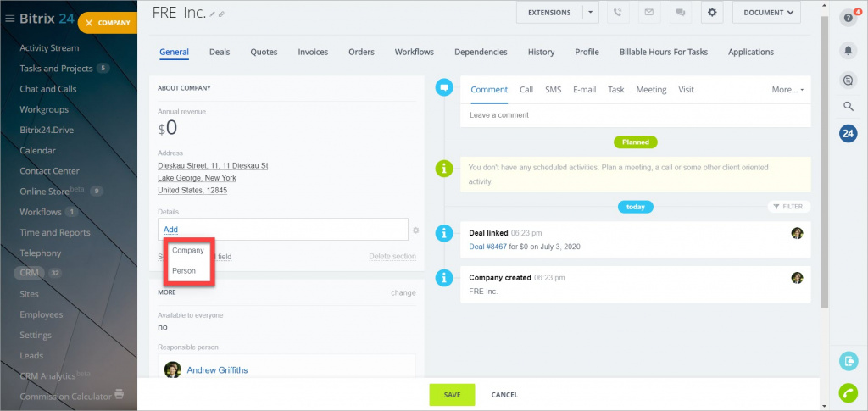This screenshot has width=868, height=411.
Task: Open notifications bell icon
Action: (x=848, y=50)
